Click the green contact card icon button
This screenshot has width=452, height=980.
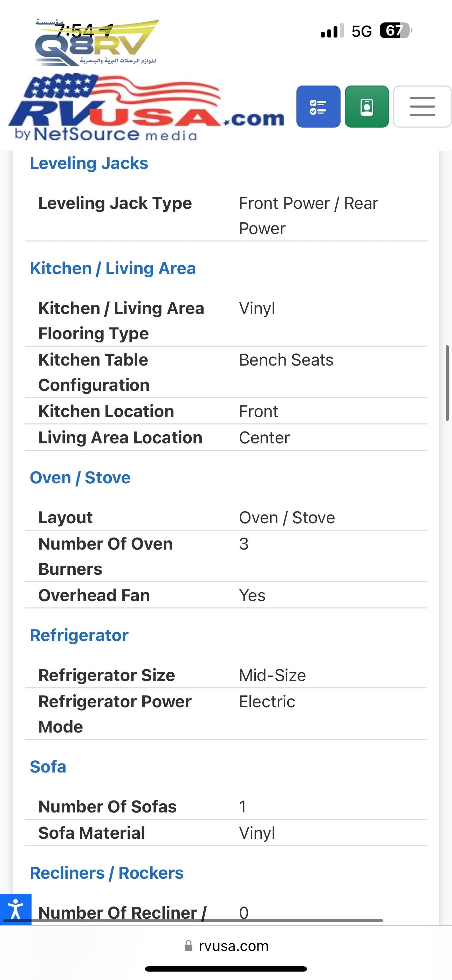click(x=367, y=107)
